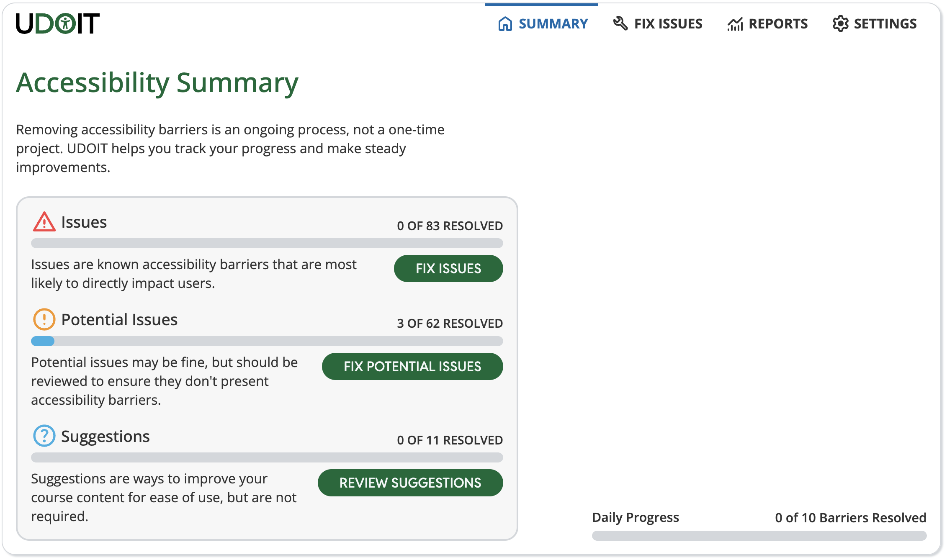This screenshot has width=947, height=560.
Task: Click the '0 OF 11 RESOLVED' text
Action: [x=450, y=440]
